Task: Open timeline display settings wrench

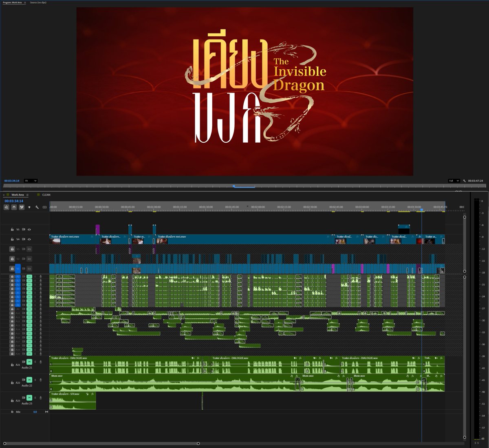Action: 37,207
